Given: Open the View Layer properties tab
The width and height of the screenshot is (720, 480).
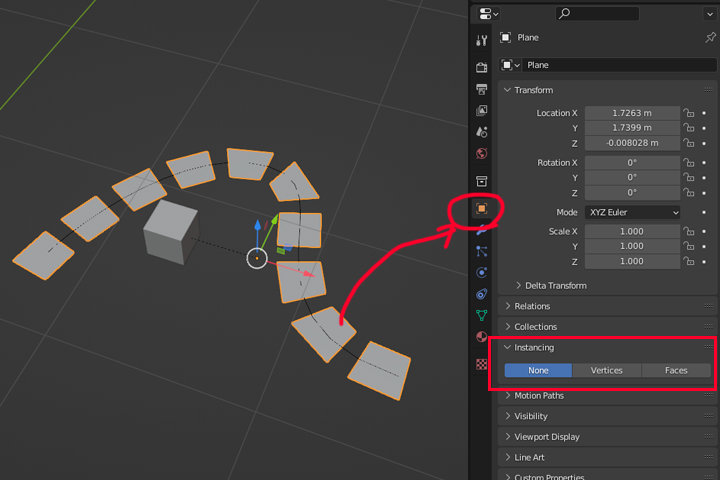Looking at the screenshot, I should (481, 111).
